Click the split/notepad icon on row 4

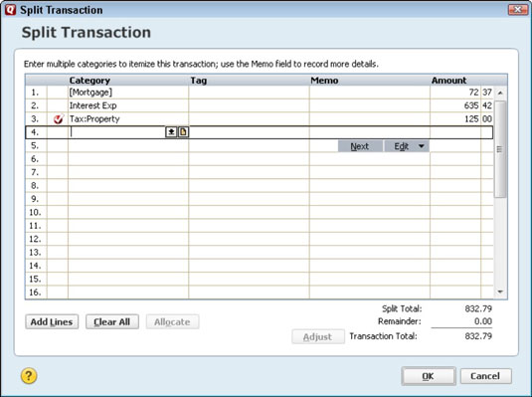(x=183, y=132)
